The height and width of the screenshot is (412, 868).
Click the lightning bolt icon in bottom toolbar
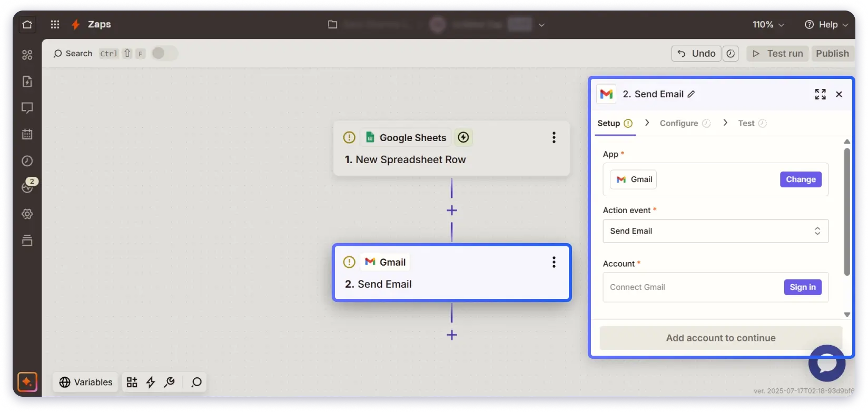pos(151,382)
